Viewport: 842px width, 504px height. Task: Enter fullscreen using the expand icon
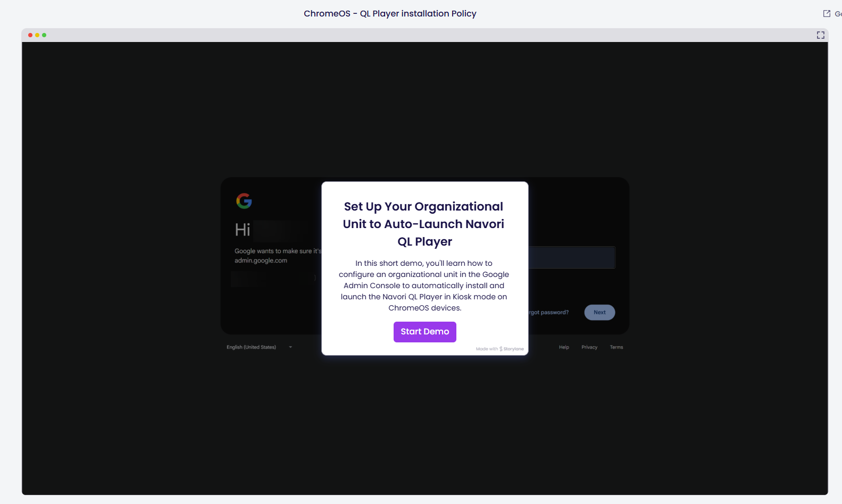coord(820,35)
